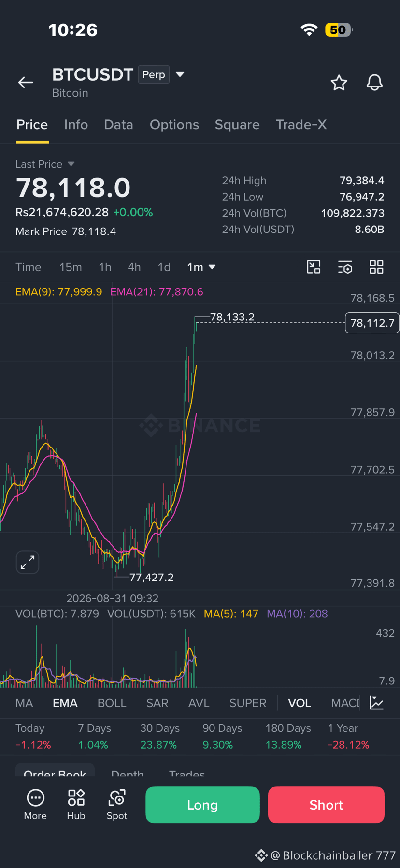The height and width of the screenshot is (868, 400).
Task: Open the Trade-X tab
Action: [x=301, y=125]
